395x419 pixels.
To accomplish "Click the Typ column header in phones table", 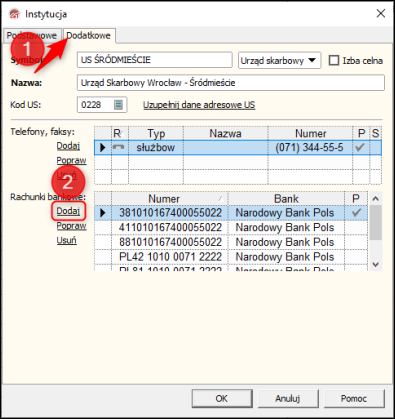I will point(156,134).
